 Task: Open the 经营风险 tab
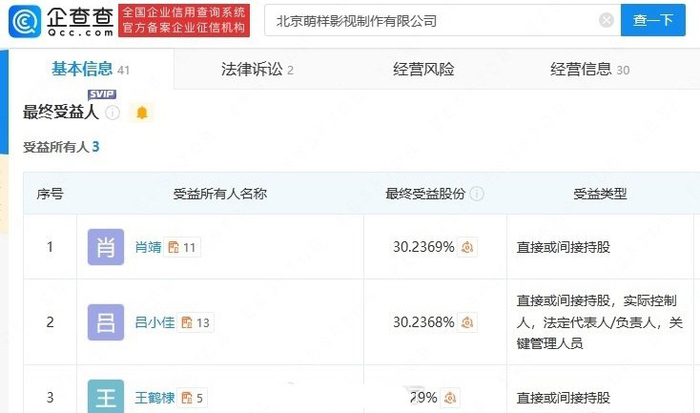tap(424, 69)
